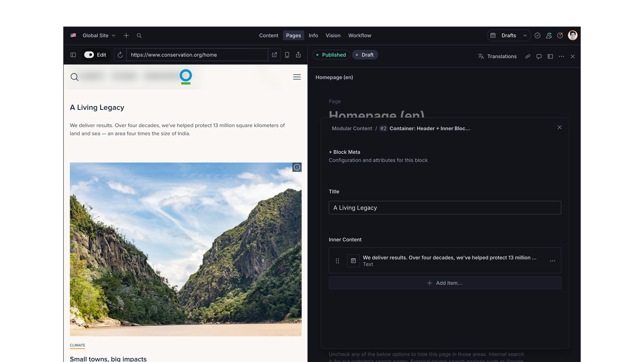Open the Workflow tab
The image size is (644, 362).
[359, 35]
